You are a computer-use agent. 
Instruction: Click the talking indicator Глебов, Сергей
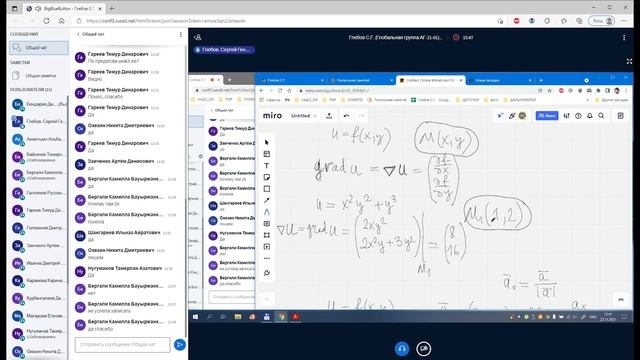coord(224,50)
